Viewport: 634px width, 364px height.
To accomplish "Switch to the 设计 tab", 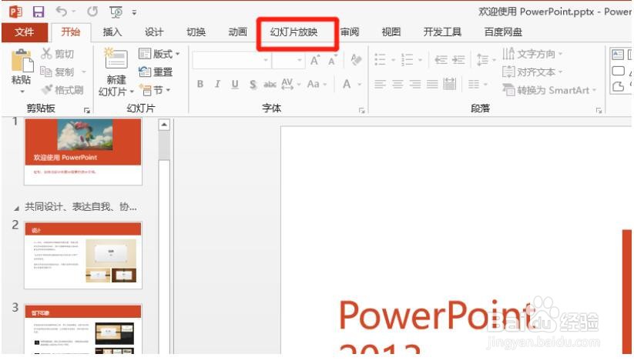I will pyautogui.click(x=154, y=32).
